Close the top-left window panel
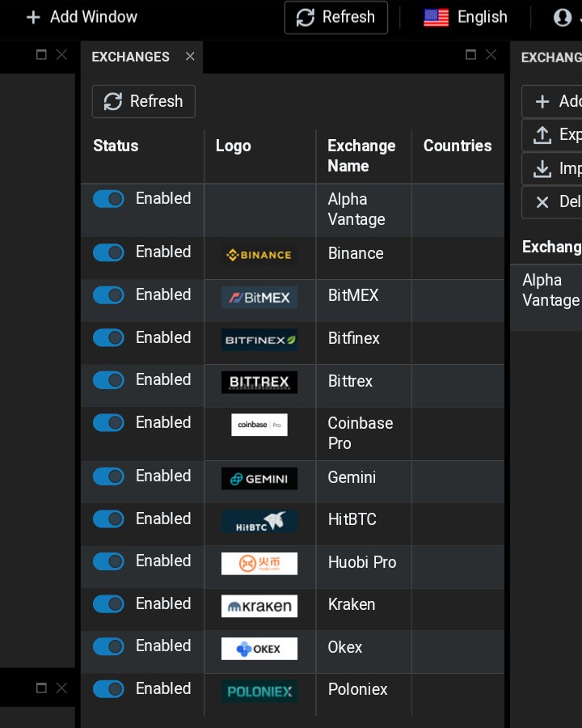The width and height of the screenshot is (582, 728). [61, 54]
